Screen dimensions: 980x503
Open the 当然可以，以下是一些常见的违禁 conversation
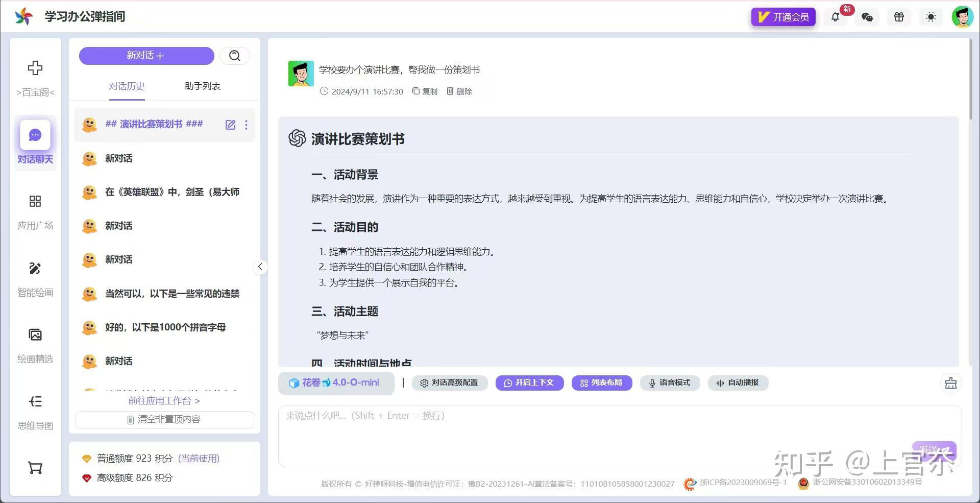[164, 294]
